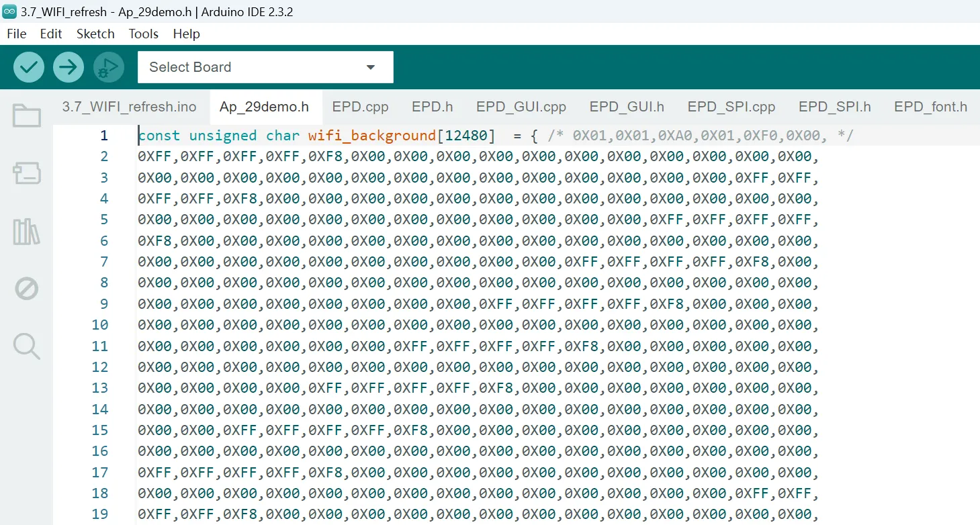Open the Boards Manager sidebar icon

click(27, 174)
